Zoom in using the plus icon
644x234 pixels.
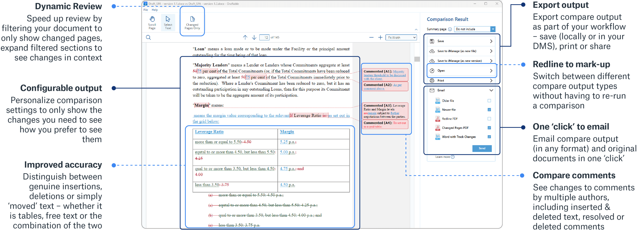coord(380,37)
